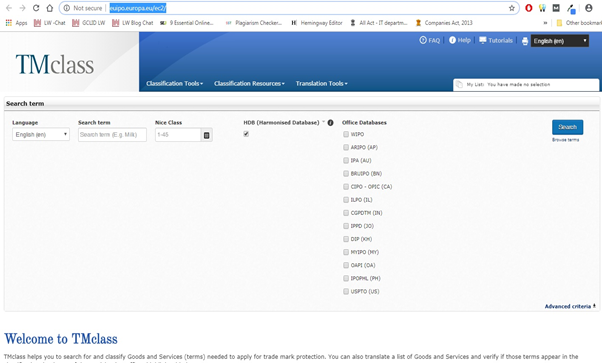
Task: Open the Companies Act, 2013 bookmark
Action: 444,23
